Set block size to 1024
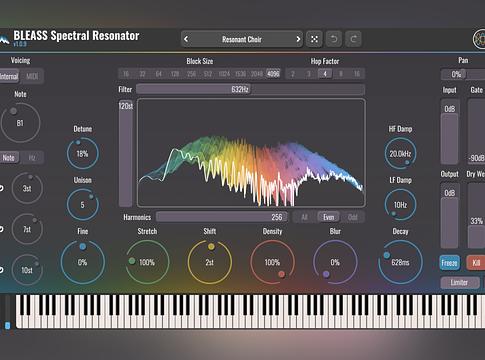485x360 pixels. [224, 74]
